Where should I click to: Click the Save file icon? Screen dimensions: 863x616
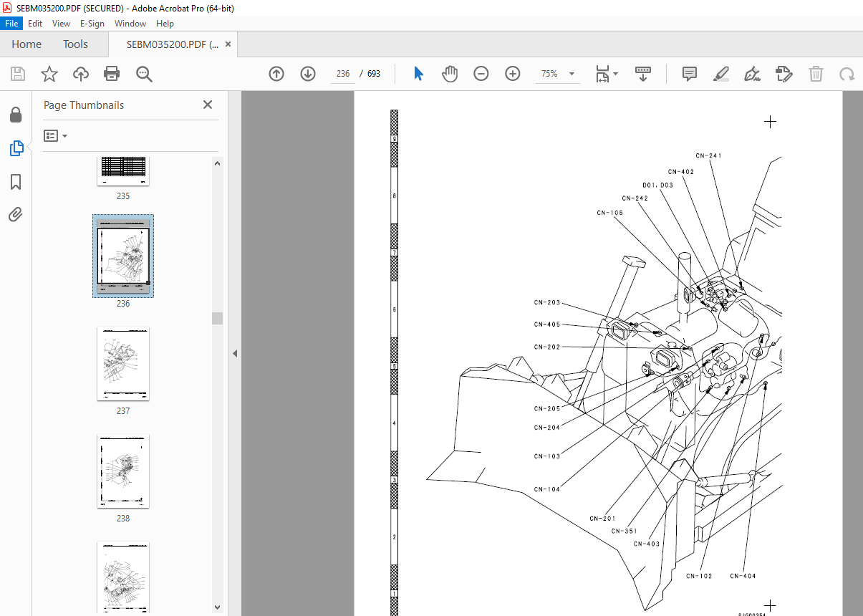tap(18, 74)
